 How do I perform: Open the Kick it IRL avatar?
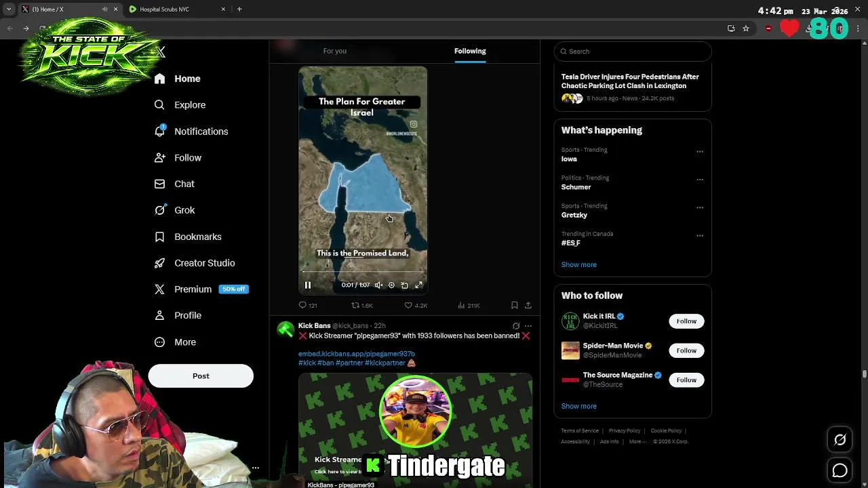(x=570, y=321)
